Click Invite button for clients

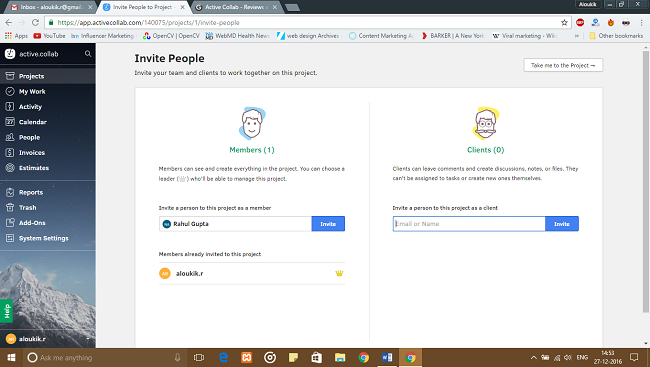[x=562, y=224]
